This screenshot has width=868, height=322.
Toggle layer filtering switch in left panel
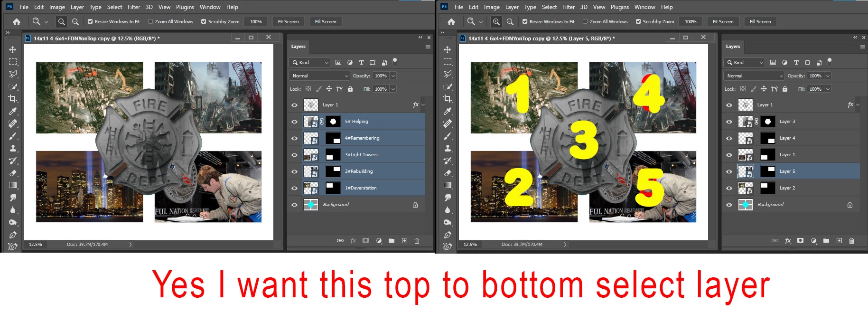(x=395, y=61)
